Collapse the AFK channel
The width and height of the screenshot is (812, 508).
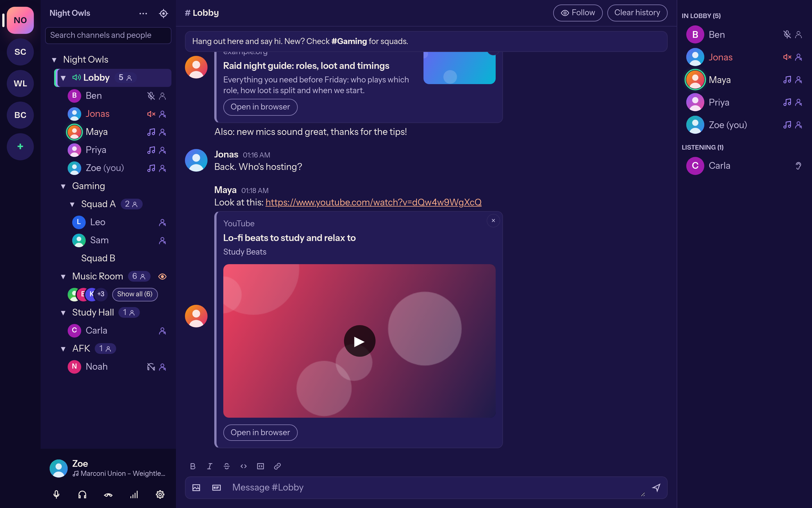(63, 349)
